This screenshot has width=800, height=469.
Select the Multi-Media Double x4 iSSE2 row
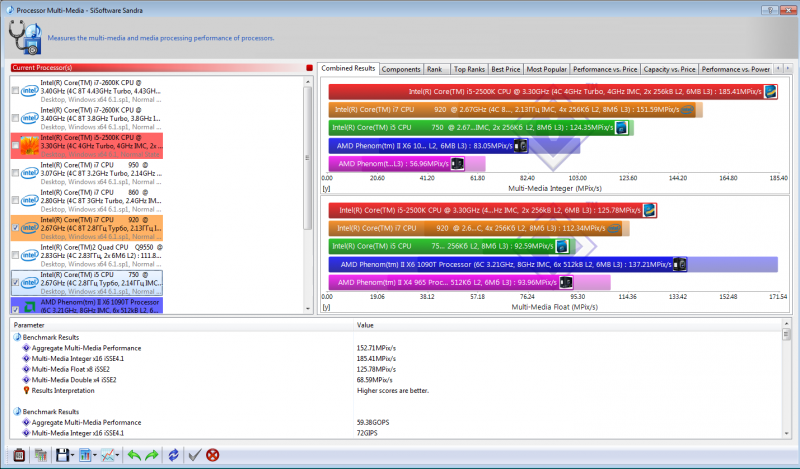coord(395,380)
